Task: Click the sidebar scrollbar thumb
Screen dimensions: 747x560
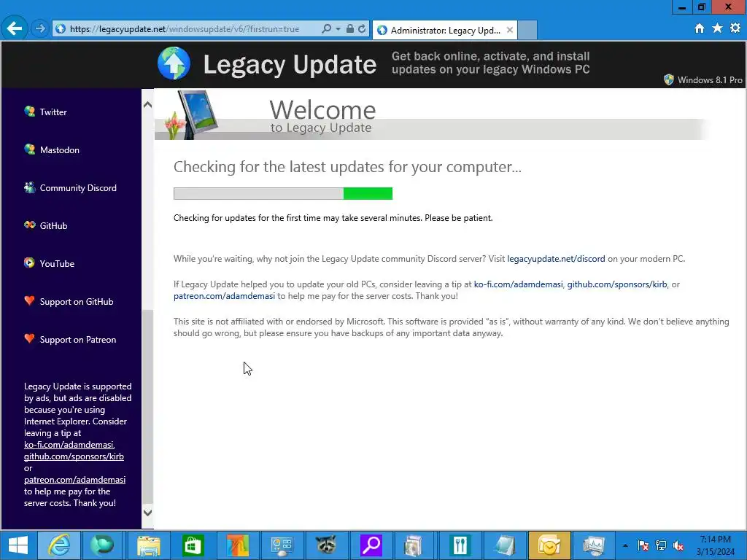Action: (147, 405)
